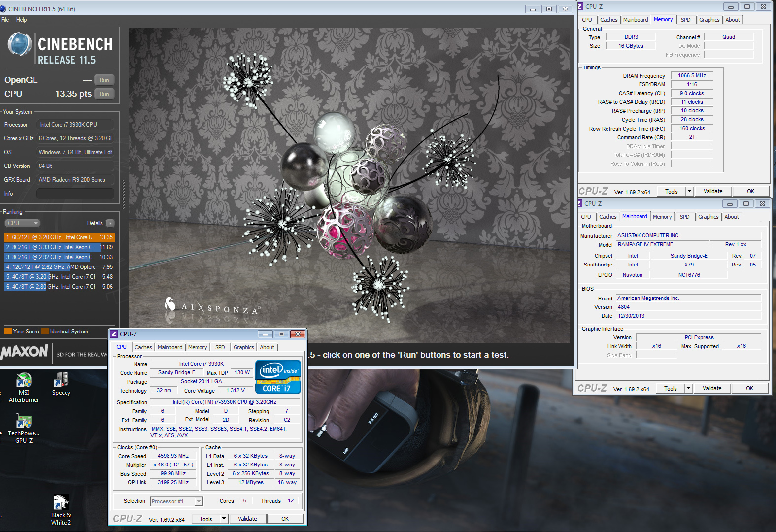The image size is (776, 532).
Task: Click the Cinebench sphere logo icon
Action: (20, 44)
